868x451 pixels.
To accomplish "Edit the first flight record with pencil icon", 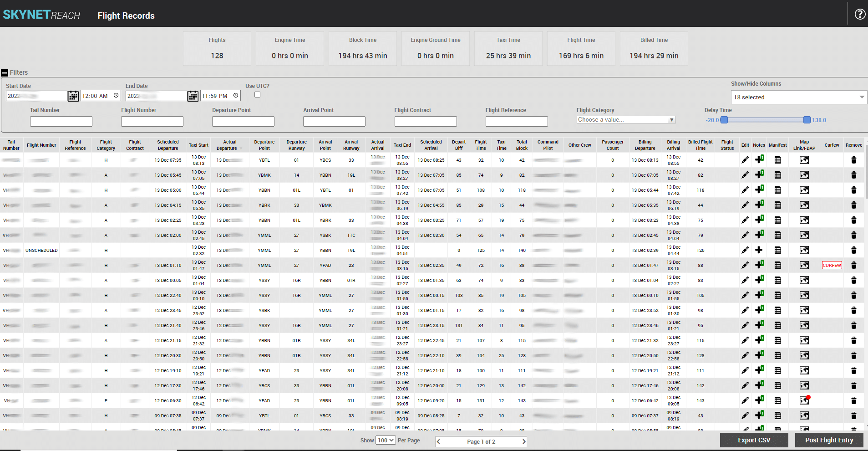I will pos(745,160).
